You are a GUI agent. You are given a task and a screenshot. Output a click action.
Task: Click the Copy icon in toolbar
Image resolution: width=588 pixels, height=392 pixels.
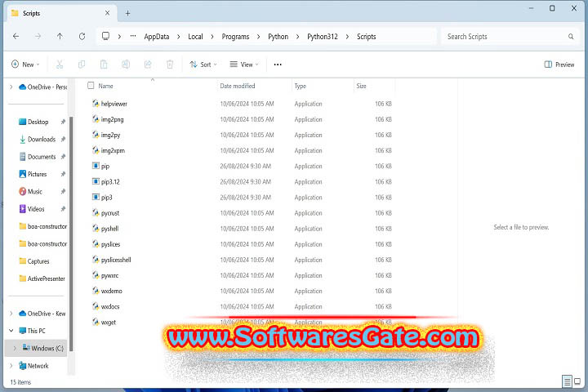[82, 65]
